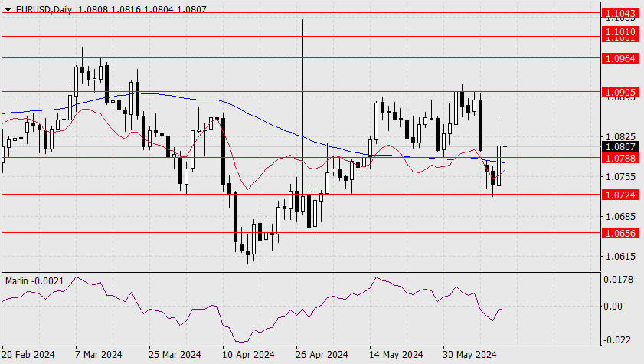This screenshot has height=364, width=644.
Task: Click the -0.022 Marlin scale value
Action: click(x=617, y=340)
